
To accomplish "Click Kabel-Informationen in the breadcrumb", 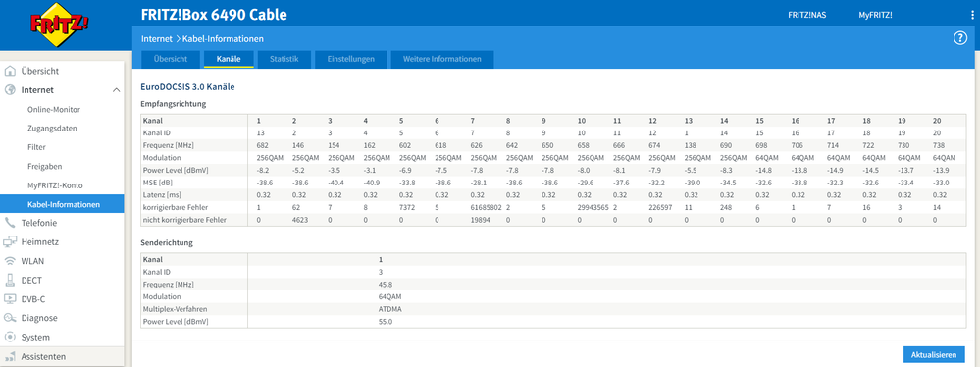I will (x=223, y=39).
